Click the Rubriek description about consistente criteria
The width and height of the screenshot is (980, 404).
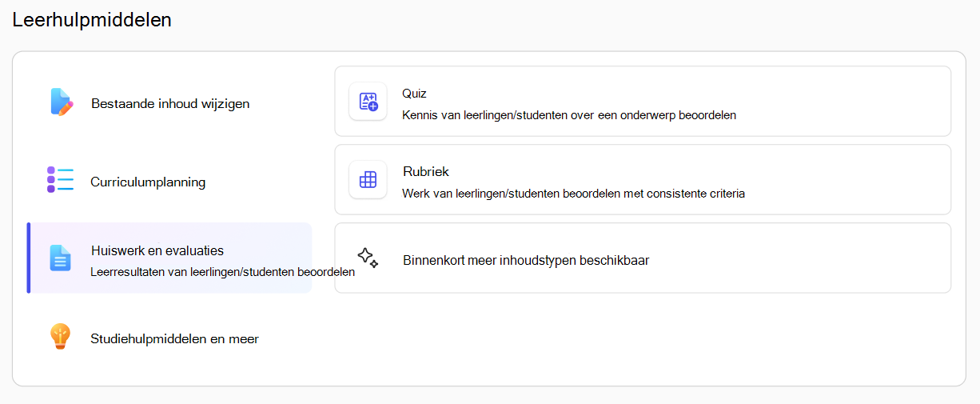574,193
